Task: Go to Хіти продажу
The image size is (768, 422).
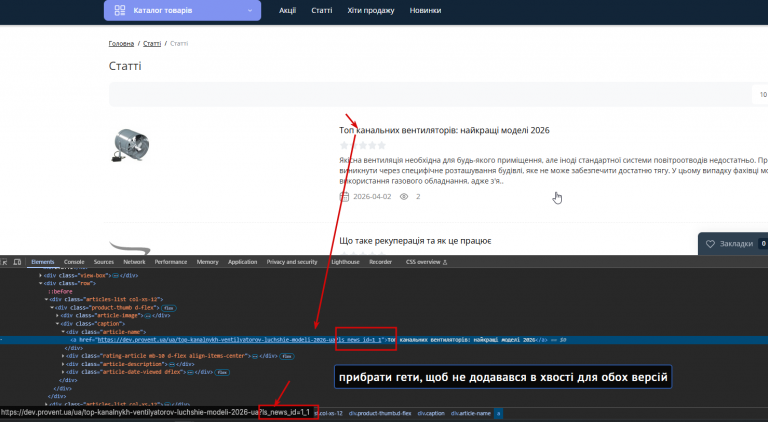Action: (x=371, y=10)
